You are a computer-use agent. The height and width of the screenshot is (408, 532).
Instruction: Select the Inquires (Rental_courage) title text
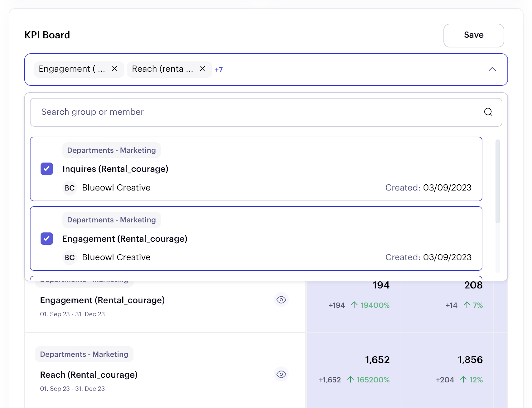[x=115, y=169]
